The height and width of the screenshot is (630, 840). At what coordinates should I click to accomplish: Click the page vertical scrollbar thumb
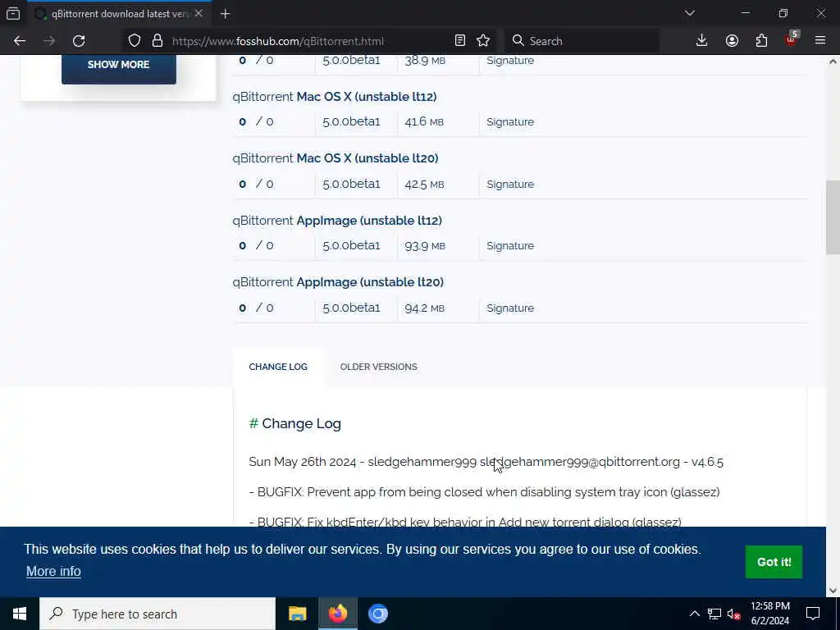click(833, 217)
